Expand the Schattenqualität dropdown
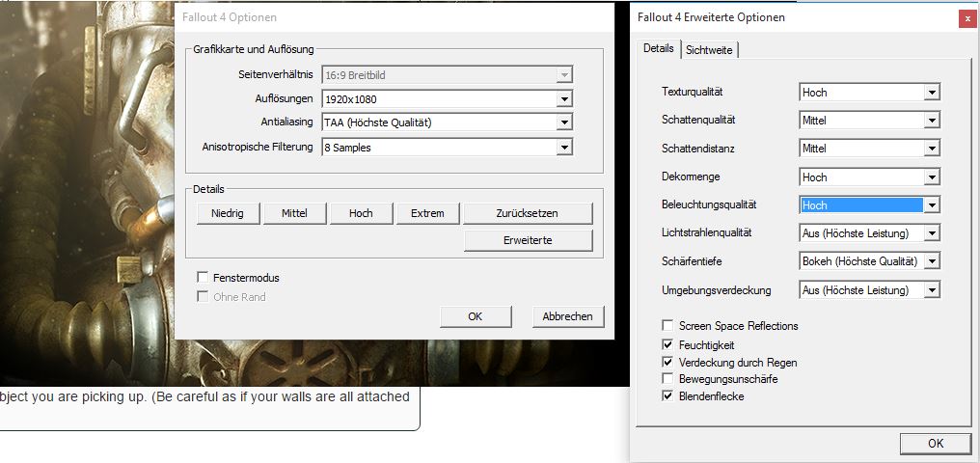 (x=870, y=120)
